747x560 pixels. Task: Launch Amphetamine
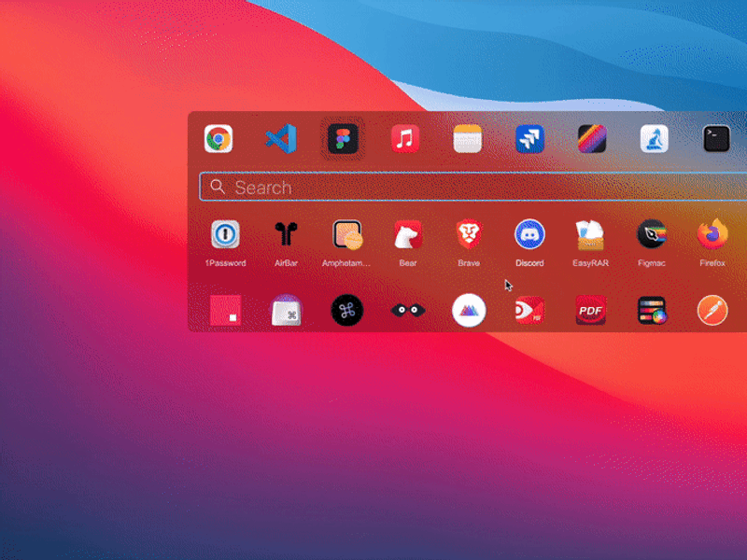point(346,235)
